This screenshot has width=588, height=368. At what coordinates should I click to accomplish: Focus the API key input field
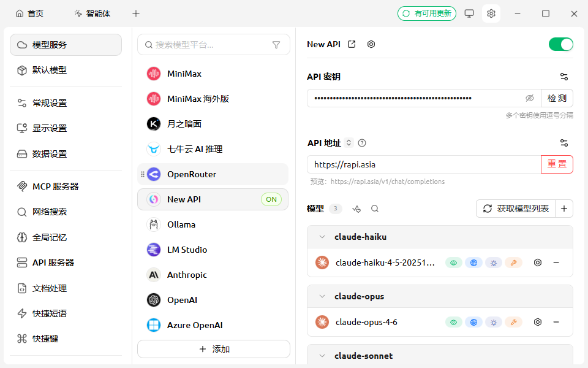coord(424,98)
